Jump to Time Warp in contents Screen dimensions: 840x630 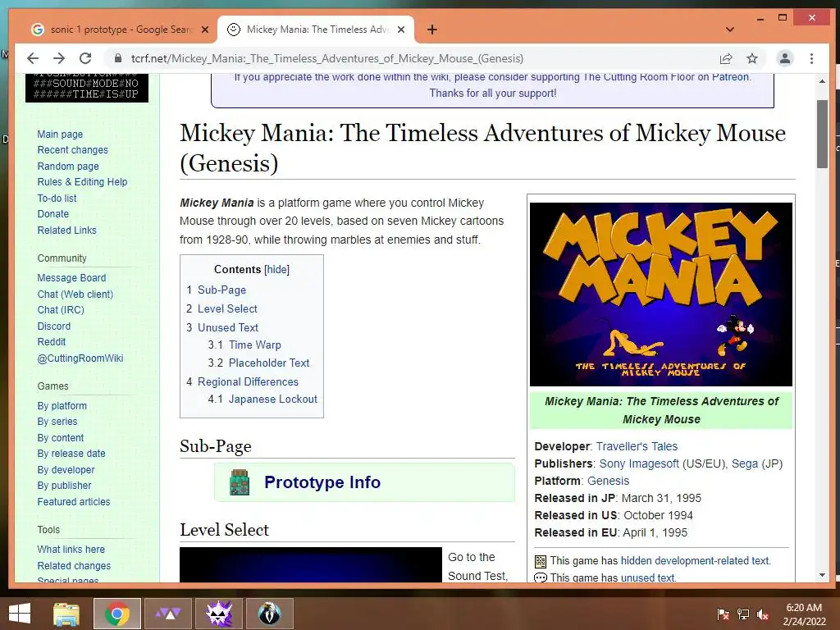pos(255,345)
